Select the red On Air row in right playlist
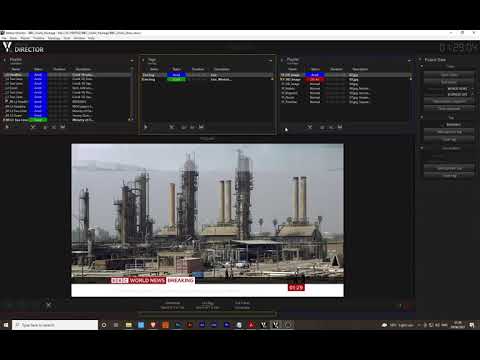 (345, 79)
